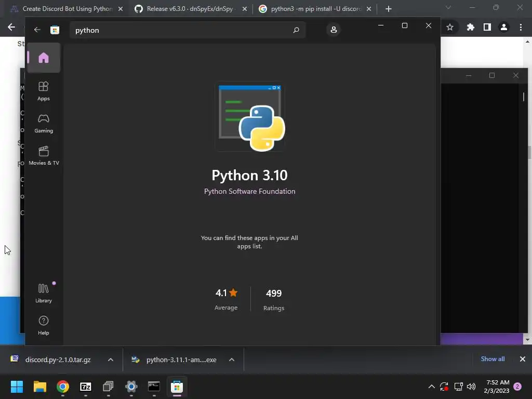The width and height of the screenshot is (532, 399).
Task: Toggle Chrome side panel
Action: [x=487, y=27]
